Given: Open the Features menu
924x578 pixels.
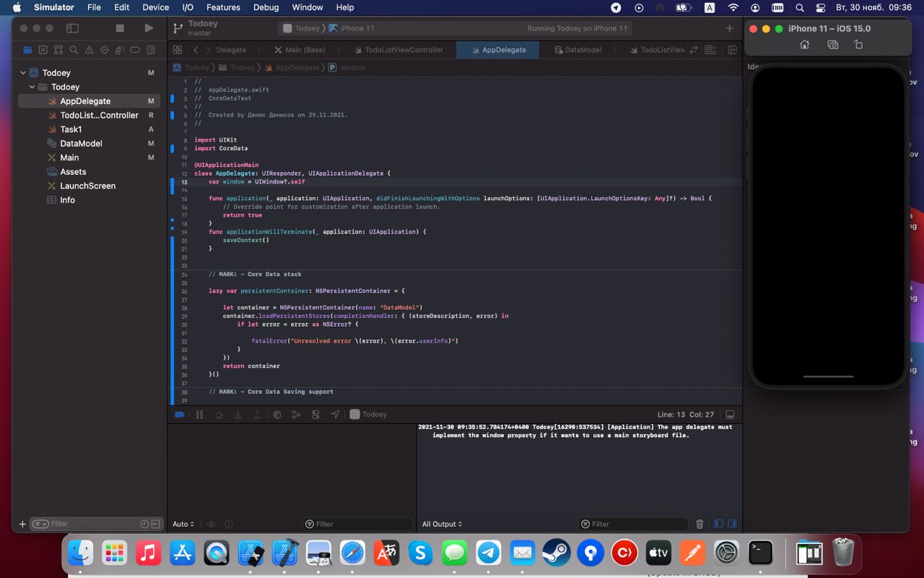Looking at the screenshot, I should point(223,7).
